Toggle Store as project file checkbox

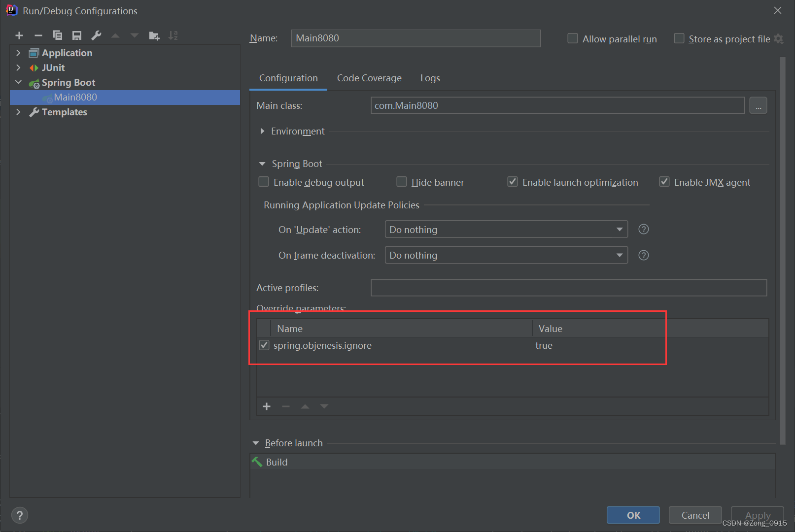[x=679, y=38]
